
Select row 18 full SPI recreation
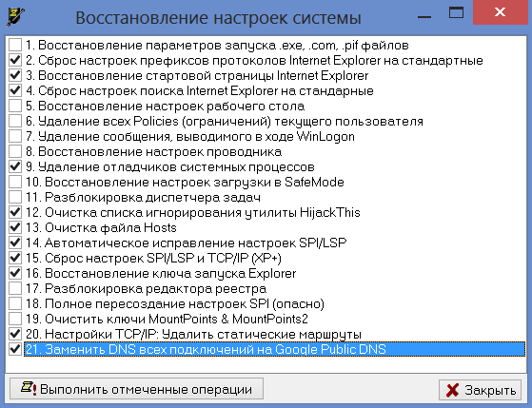(x=175, y=303)
